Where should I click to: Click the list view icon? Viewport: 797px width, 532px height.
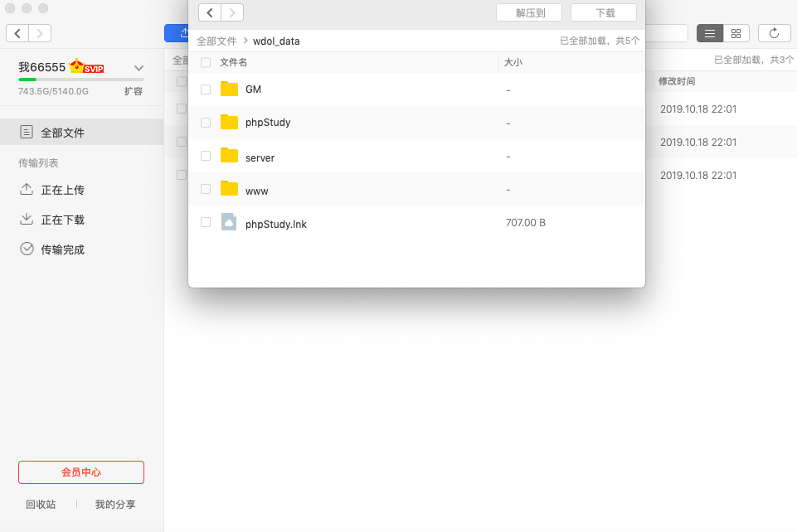710,33
